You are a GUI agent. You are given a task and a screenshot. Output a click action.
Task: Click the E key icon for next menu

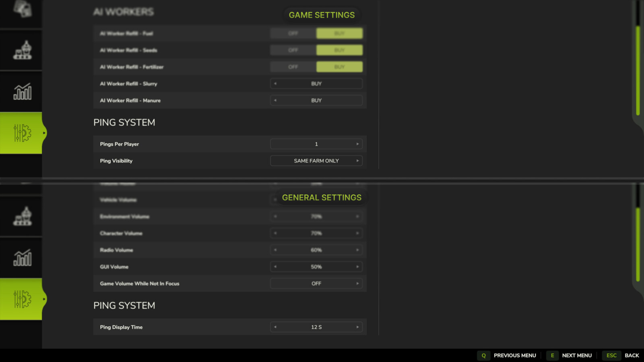tap(552, 356)
